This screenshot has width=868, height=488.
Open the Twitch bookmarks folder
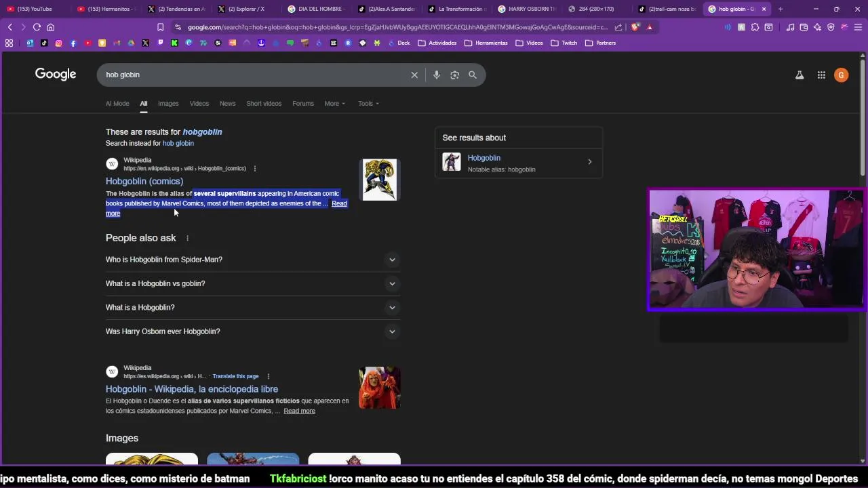[564, 43]
